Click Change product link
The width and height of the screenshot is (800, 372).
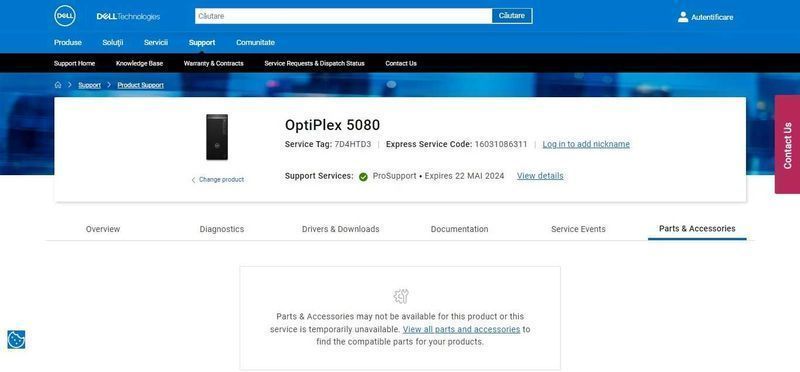click(218, 180)
